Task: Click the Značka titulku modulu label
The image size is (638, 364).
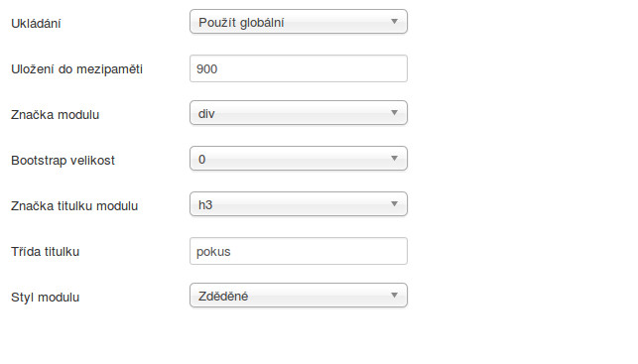Action: (74, 205)
